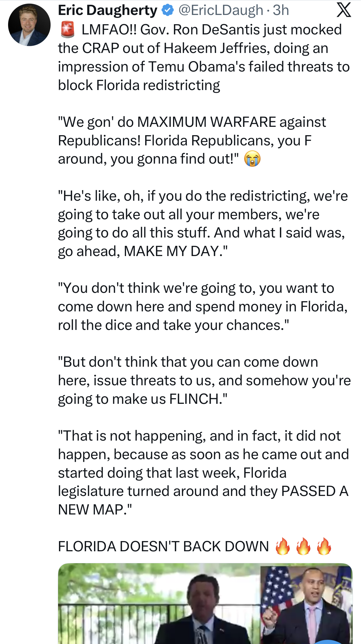Click the "make us FLINCH" quote paragraph
361x644 pixels.
point(204,380)
